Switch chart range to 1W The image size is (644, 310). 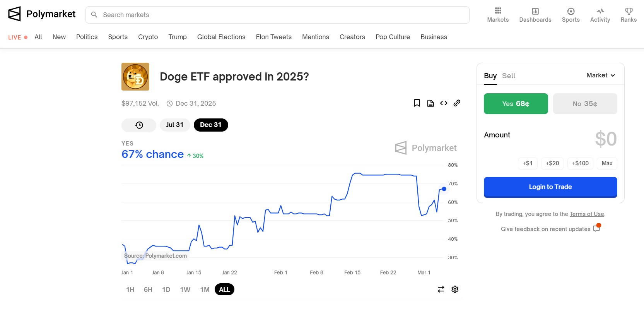pyautogui.click(x=185, y=289)
